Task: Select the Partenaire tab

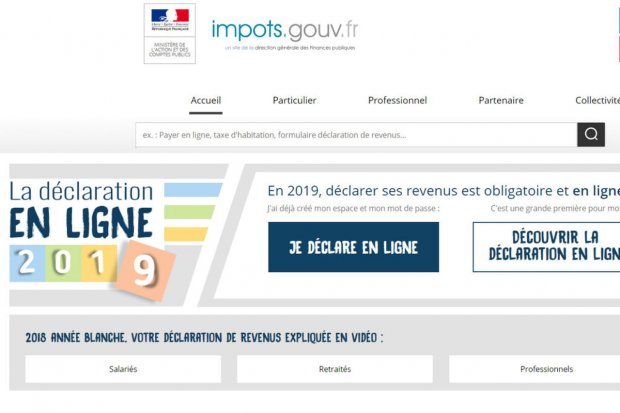Action: pos(501,100)
